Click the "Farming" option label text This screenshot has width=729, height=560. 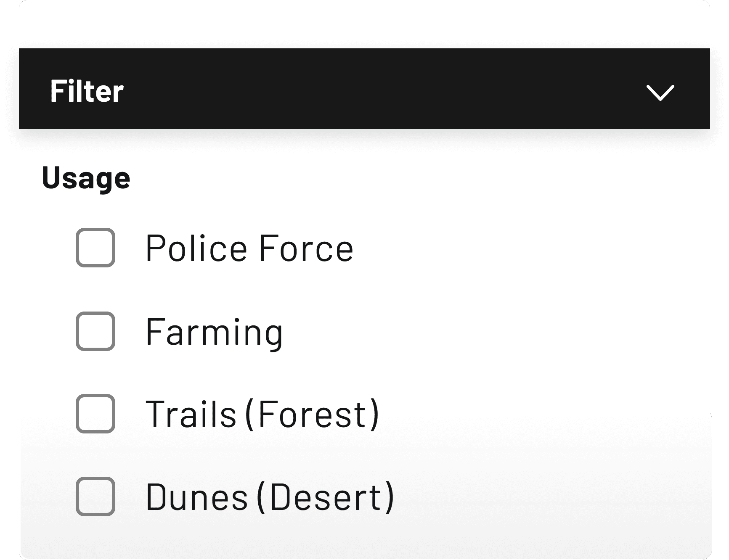click(x=214, y=333)
